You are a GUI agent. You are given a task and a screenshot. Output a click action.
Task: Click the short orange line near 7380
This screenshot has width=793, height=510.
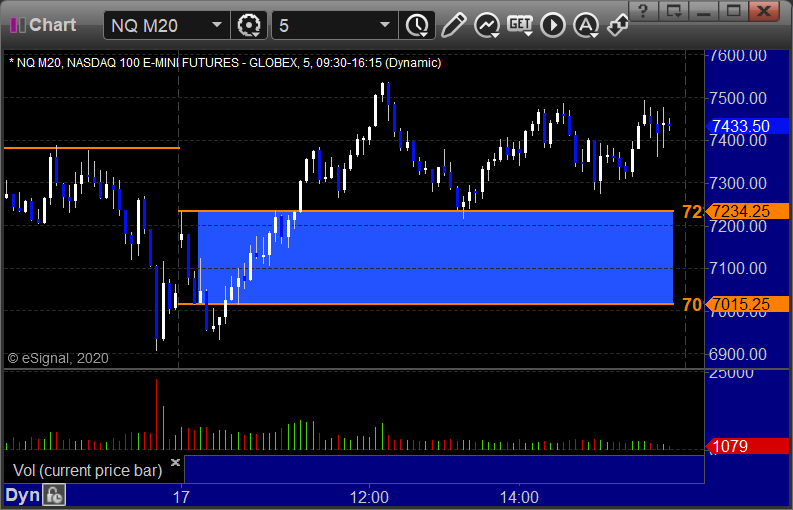pyautogui.click(x=92, y=148)
